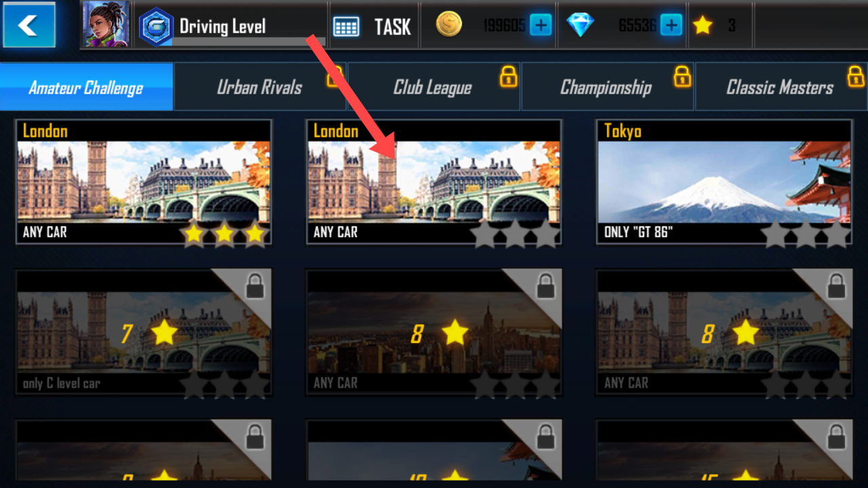This screenshot has height=488, width=868.
Task: Click the Driving Level progress bar
Action: click(x=248, y=41)
